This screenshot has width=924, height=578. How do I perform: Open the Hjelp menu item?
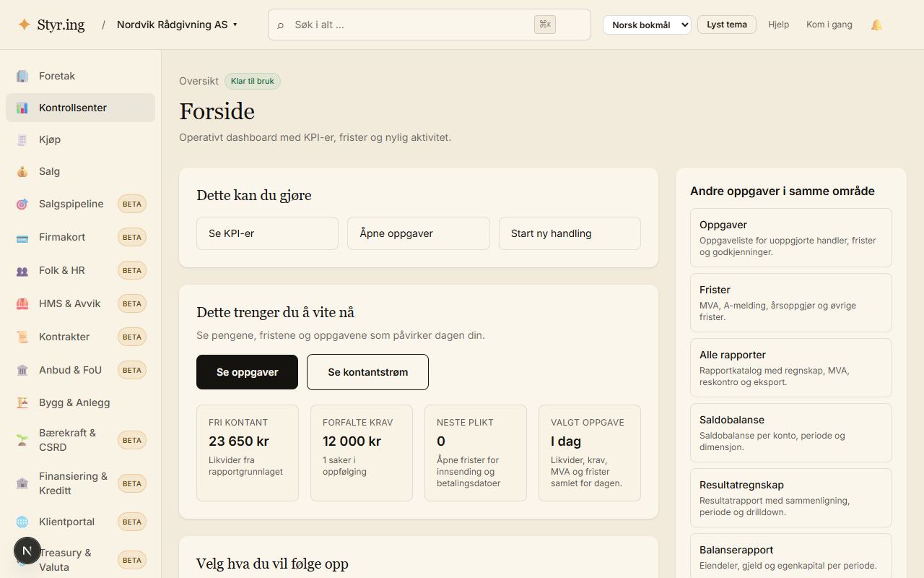[x=778, y=25]
